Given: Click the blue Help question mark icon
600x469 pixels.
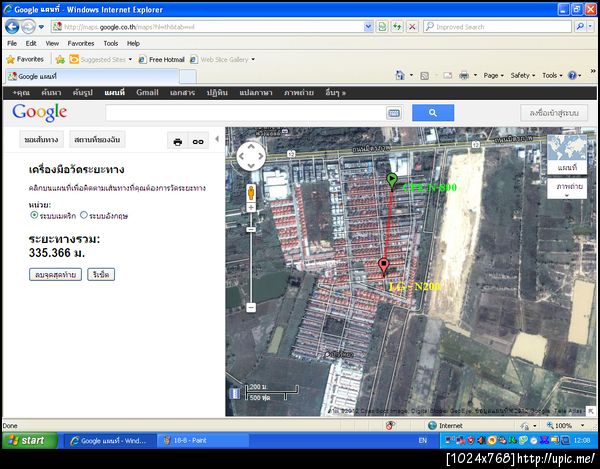Looking at the screenshot, I should click(572, 75).
